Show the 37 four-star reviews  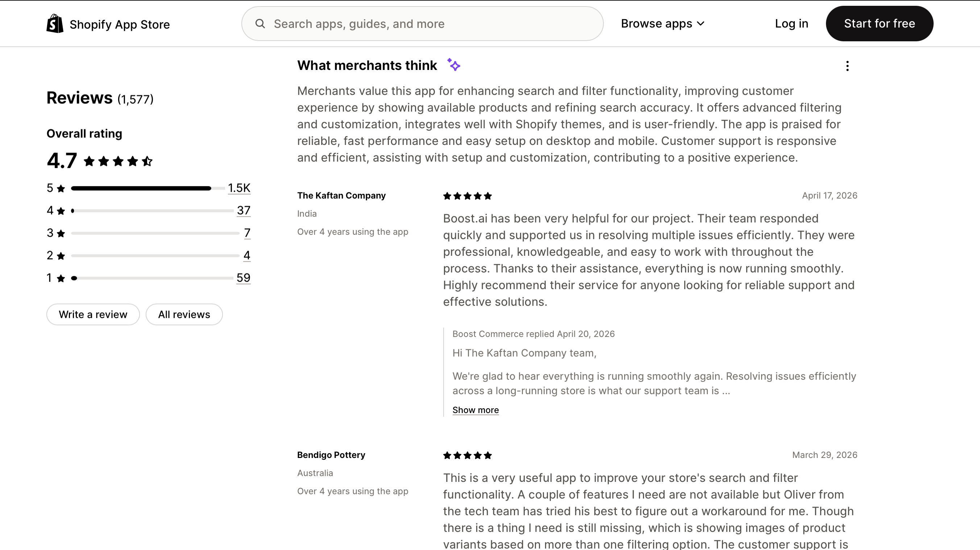244,211
